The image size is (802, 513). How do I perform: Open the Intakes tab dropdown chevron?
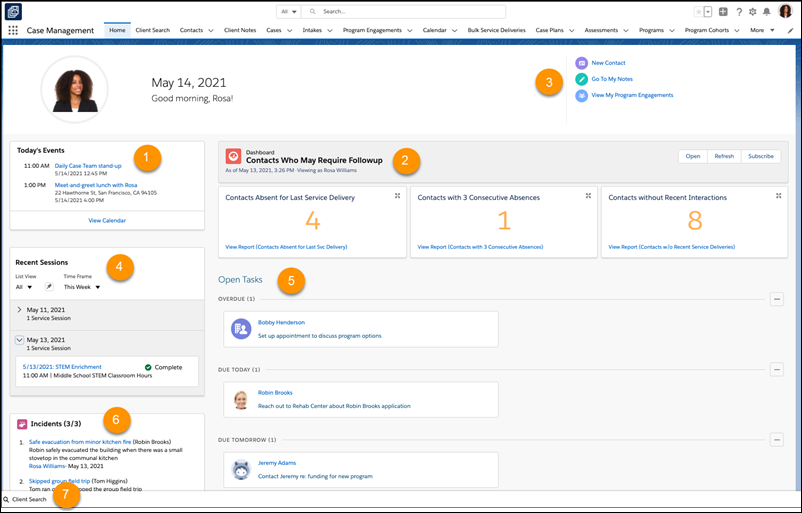[330, 31]
